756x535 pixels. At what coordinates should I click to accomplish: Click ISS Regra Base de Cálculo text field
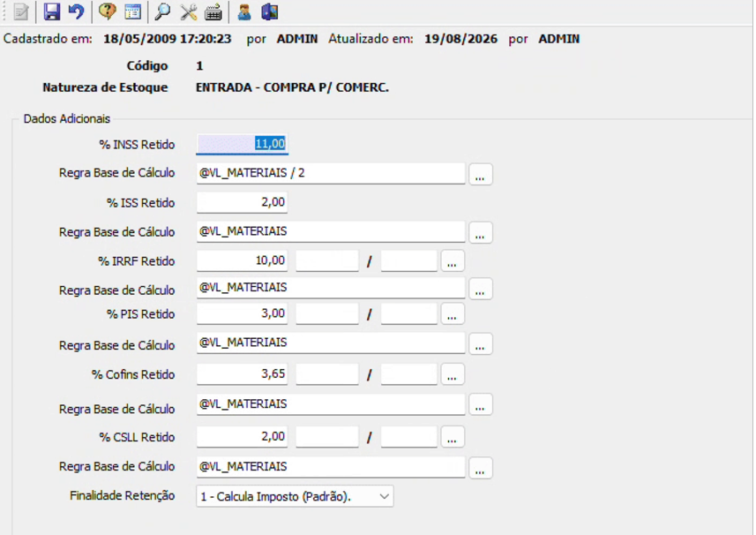point(331,231)
